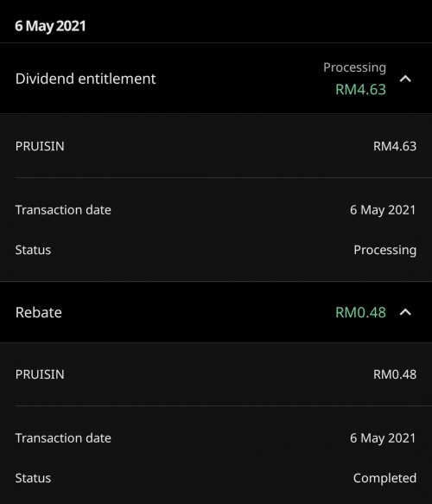Select the Status label in rebate details
Image resolution: width=432 pixels, height=504 pixels.
pyautogui.click(x=33, y=478)
